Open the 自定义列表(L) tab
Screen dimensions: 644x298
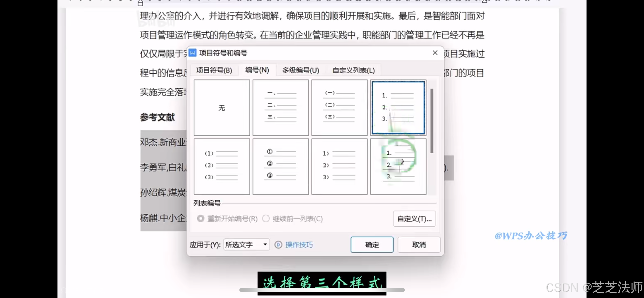(354, 70)
